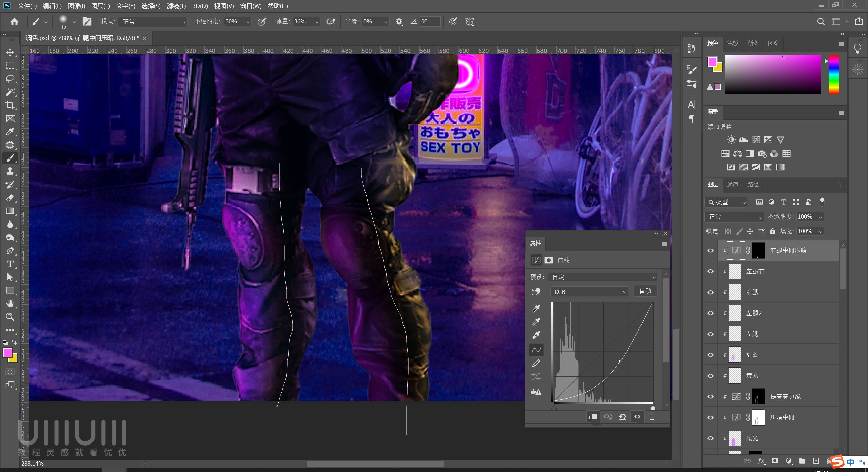
Task: Select the Lasso tool
Action: click(10, 79)
